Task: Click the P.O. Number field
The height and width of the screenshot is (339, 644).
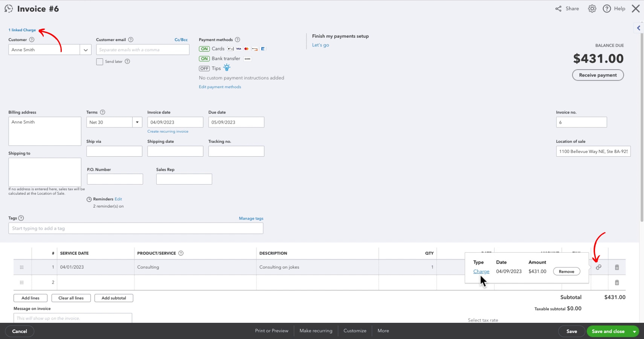Action: (115, 179)
